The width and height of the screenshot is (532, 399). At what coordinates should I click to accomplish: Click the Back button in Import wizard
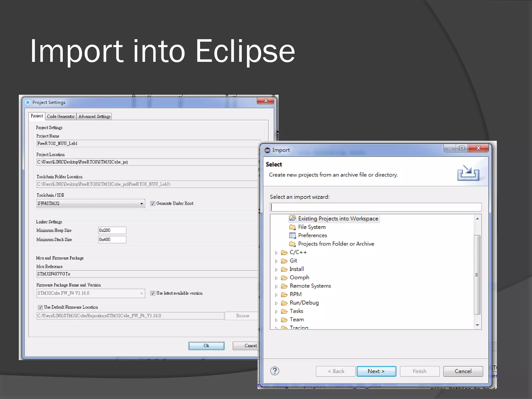click(336, 371)
